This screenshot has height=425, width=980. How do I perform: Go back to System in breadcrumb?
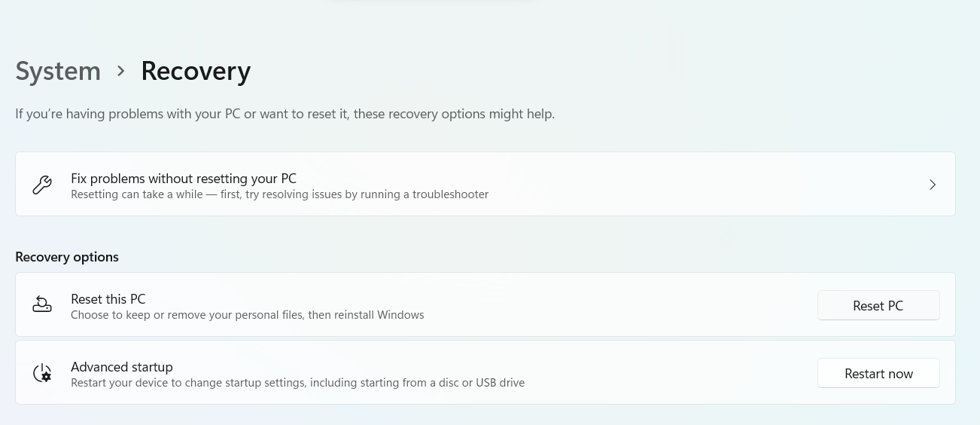pyautogui.click(x=58, y=71)
